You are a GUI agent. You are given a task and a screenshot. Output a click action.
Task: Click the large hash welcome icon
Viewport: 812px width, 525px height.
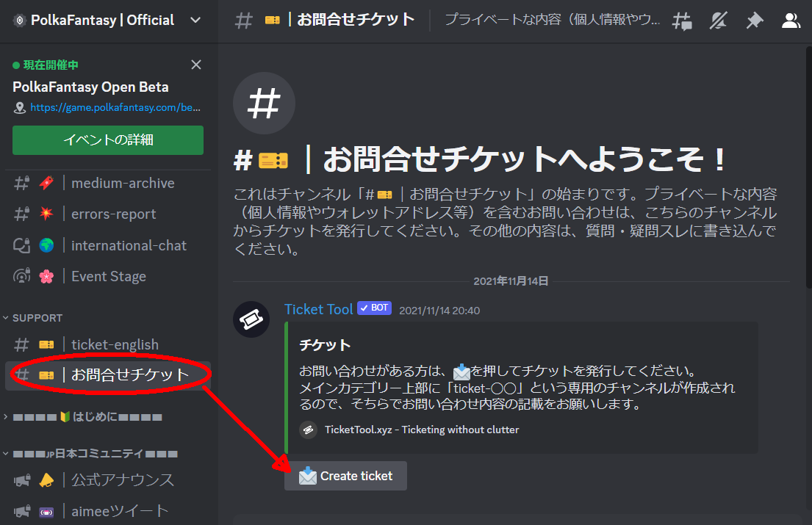coord(264,104)
